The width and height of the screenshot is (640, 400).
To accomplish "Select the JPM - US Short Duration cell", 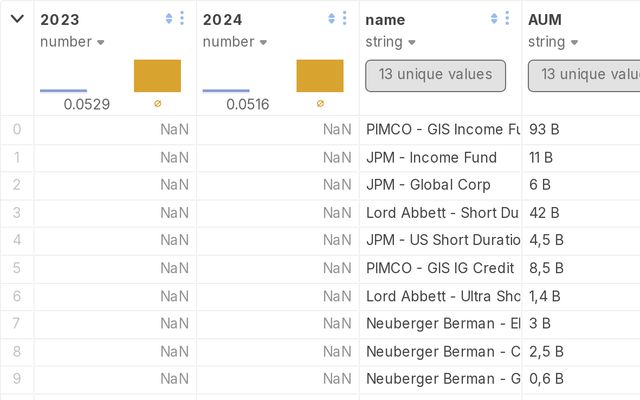I will [440, 240].
